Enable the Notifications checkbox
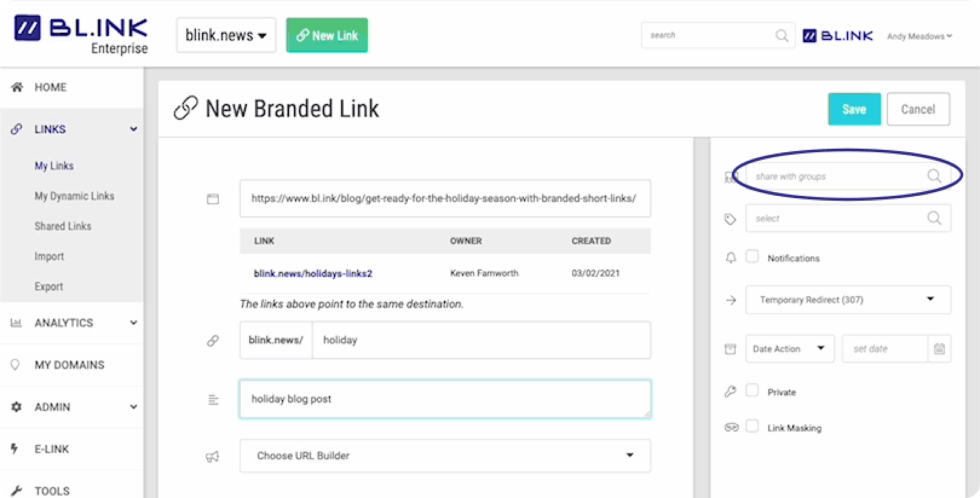This screenshot has width=980, height=498. point(752,256)
